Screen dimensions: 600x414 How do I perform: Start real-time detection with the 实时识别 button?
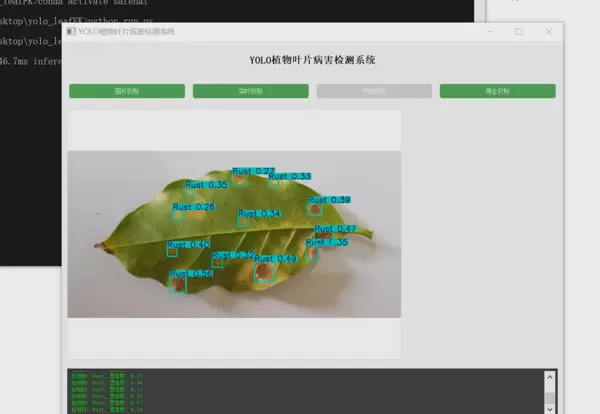tap(250, 91)
